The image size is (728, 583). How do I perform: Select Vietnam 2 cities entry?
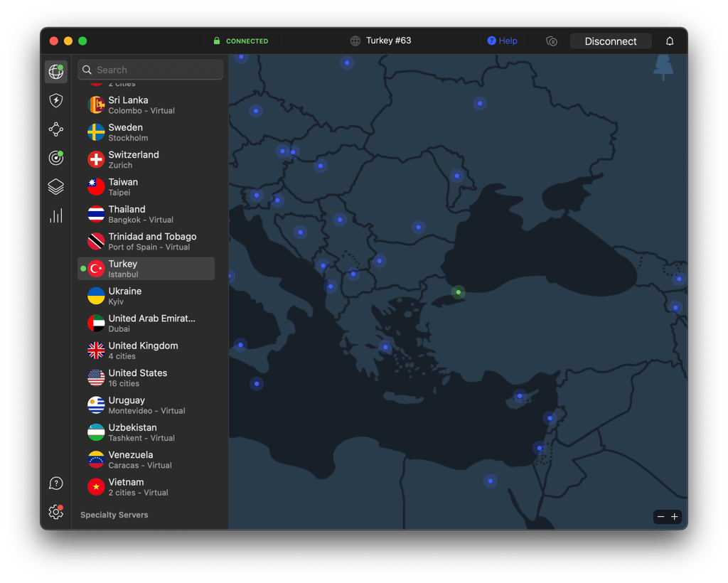146,486
